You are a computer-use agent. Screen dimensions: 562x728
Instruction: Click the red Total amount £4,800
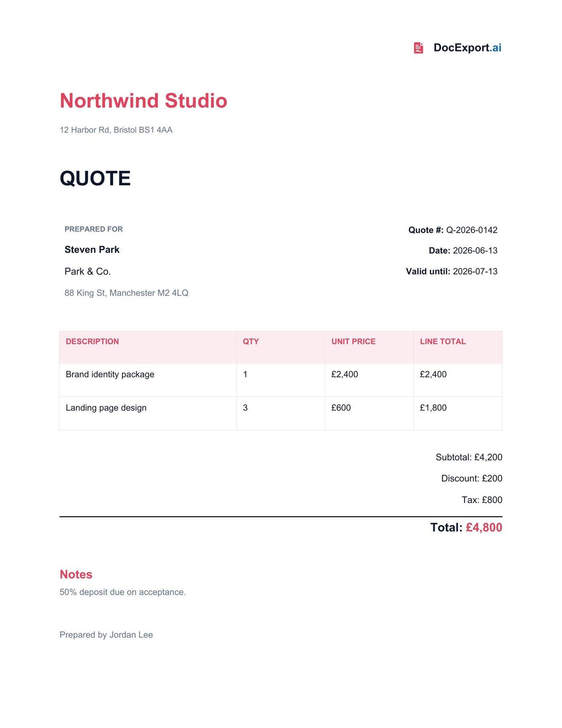[484, 528]
